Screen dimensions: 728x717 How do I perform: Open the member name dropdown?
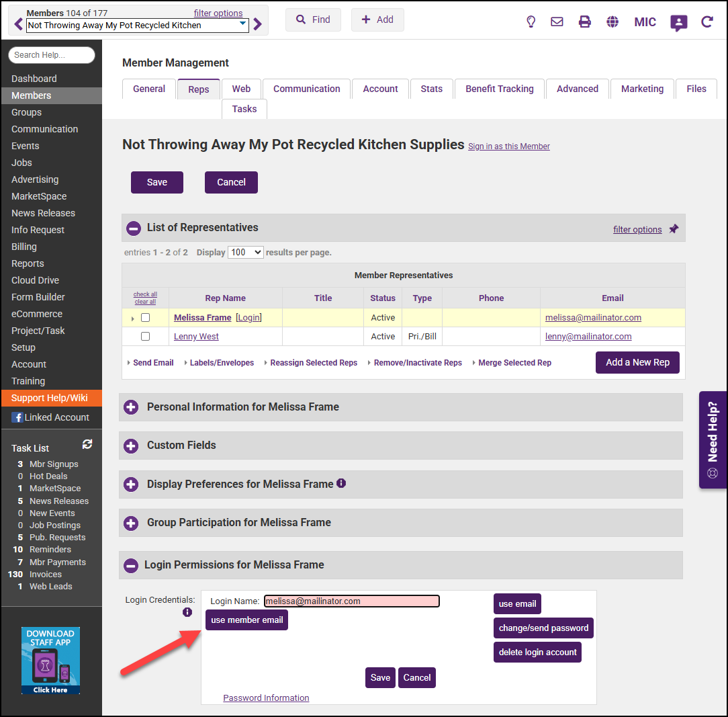(242, 25)
